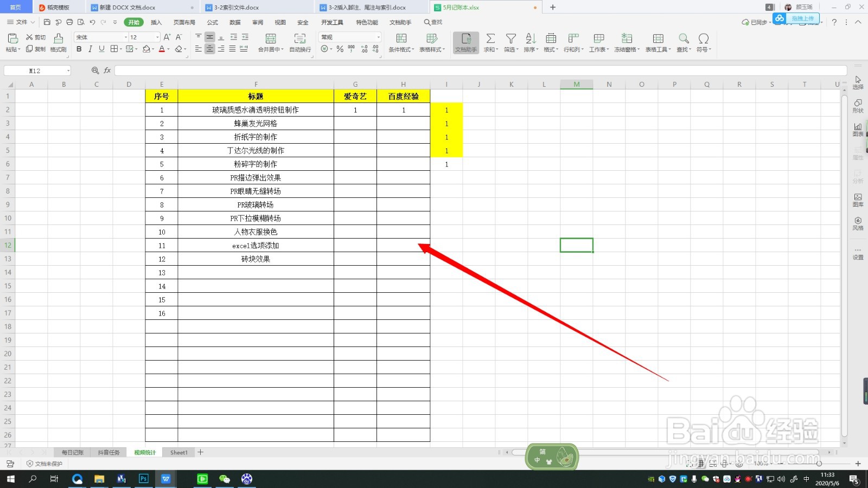The height and width of the screenshot is (488, 868).
Task: Toggle bold formatting
Action: pyautogui.click(x=79, y=49)
